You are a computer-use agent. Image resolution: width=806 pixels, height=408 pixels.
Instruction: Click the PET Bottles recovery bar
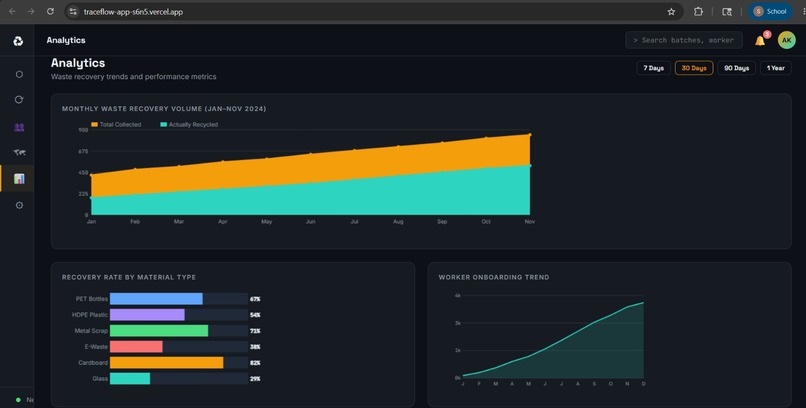156,299
